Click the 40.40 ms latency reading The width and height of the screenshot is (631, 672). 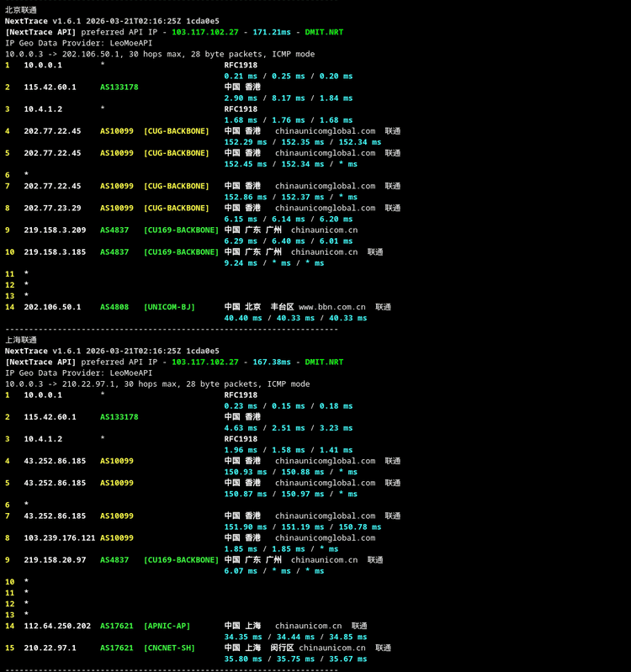coord(243,318)
